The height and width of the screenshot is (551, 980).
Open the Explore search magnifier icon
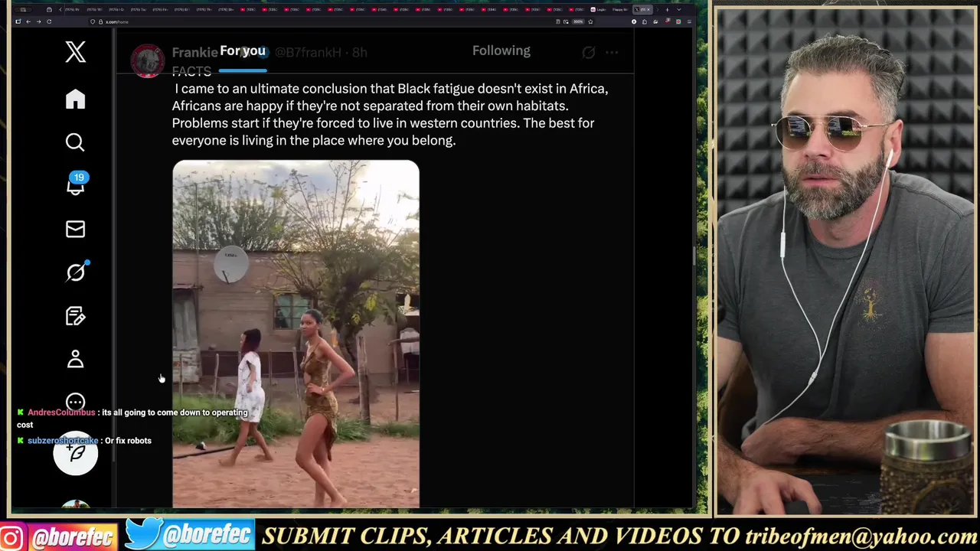[75, 142]
